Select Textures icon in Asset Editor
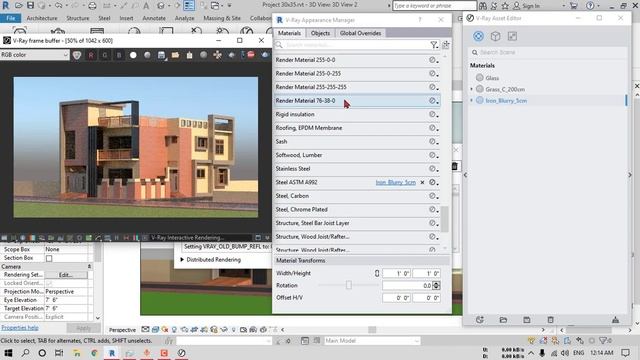Viewport: 640px width, 360px height. tap(512, 36)
